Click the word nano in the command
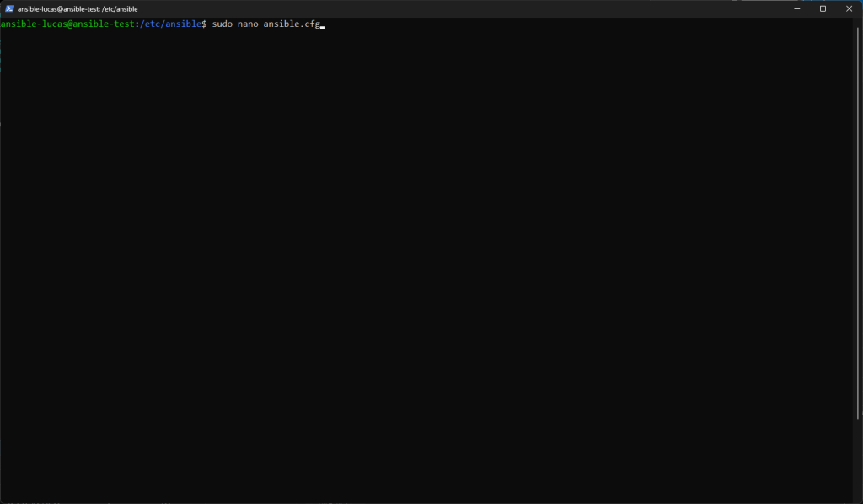The image size is (863, 504). tap(248, 24)
